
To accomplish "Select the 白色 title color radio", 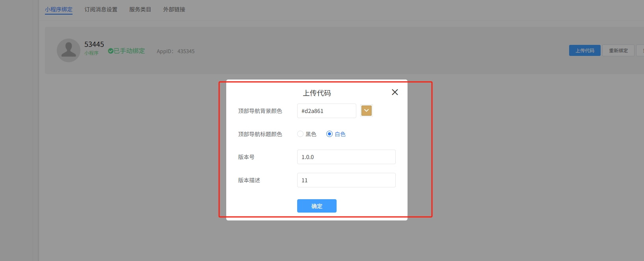I will (329, 134).
